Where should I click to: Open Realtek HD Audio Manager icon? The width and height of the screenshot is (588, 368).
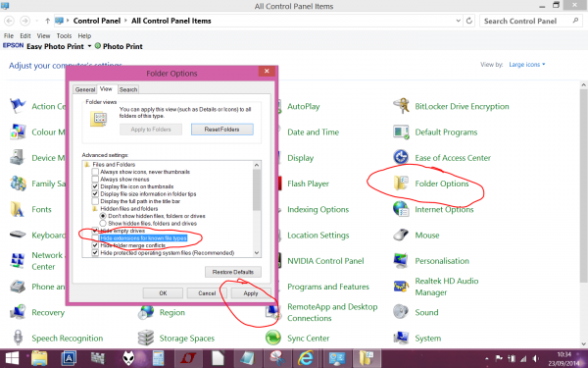(x=401, y=287)
